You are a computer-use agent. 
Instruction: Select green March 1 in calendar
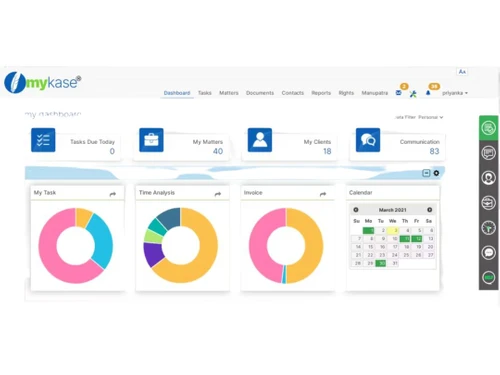368,230
